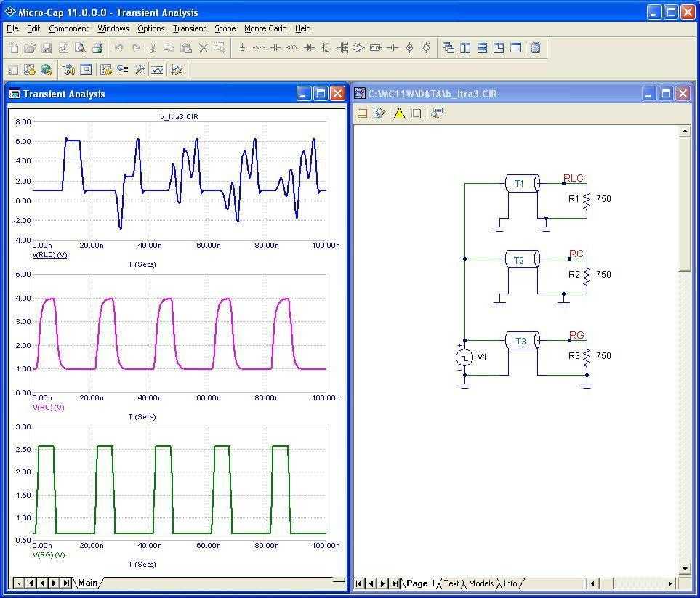Select the Main plot tab
The image size is (700, 598).
pos(87,583)
